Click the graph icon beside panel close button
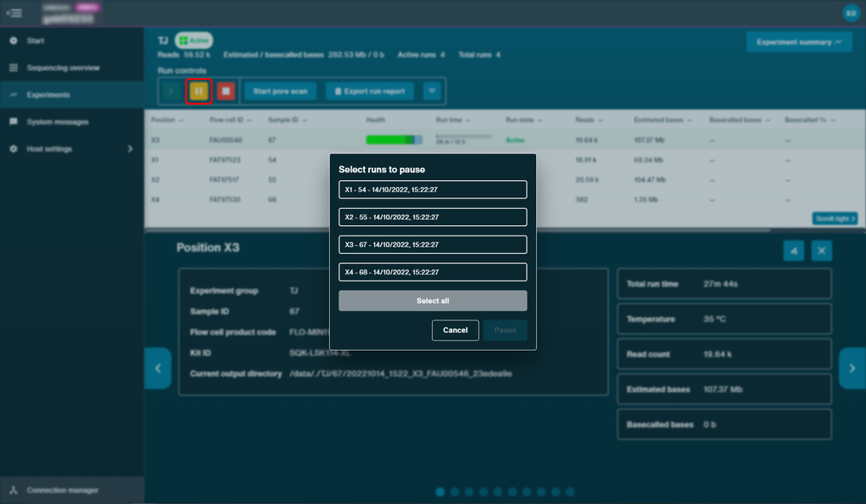 (793, 250)
